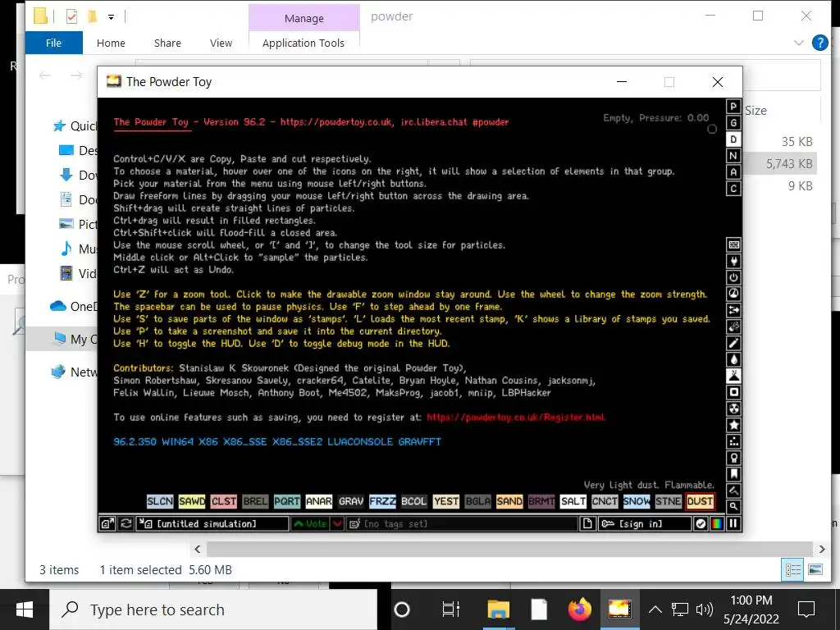Switch Explorer to details view toggle
The width and height of the screenshot is (840, 630).
[x=793, y=569]
